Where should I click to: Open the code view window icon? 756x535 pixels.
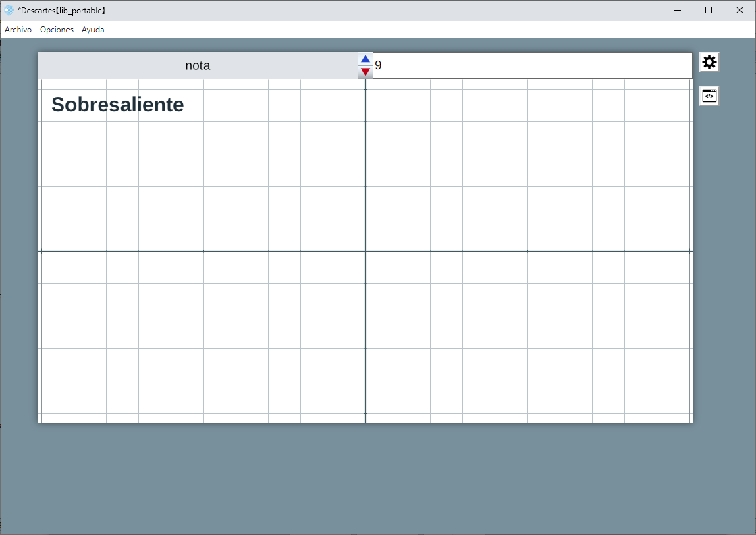click(x=709, y=96)
